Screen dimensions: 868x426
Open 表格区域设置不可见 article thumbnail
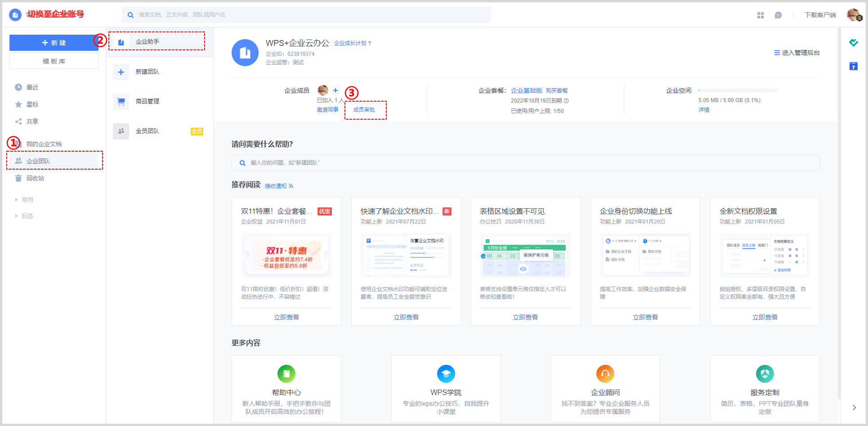click(x=525, y=256)
